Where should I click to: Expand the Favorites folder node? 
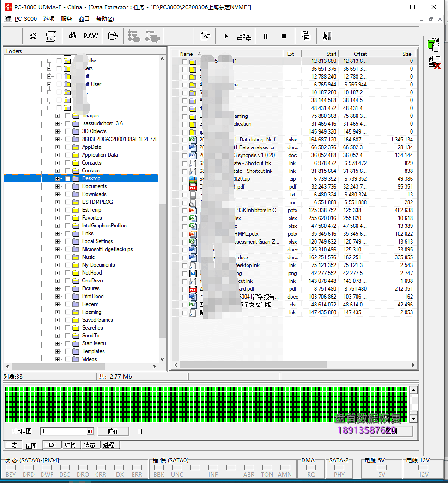pos(57,218)
